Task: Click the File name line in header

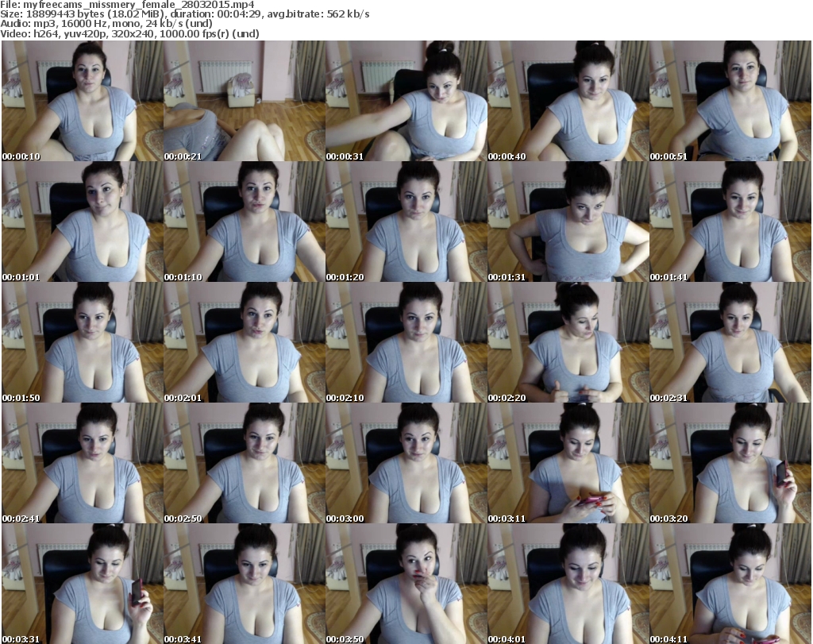Action: coord(127,5)
